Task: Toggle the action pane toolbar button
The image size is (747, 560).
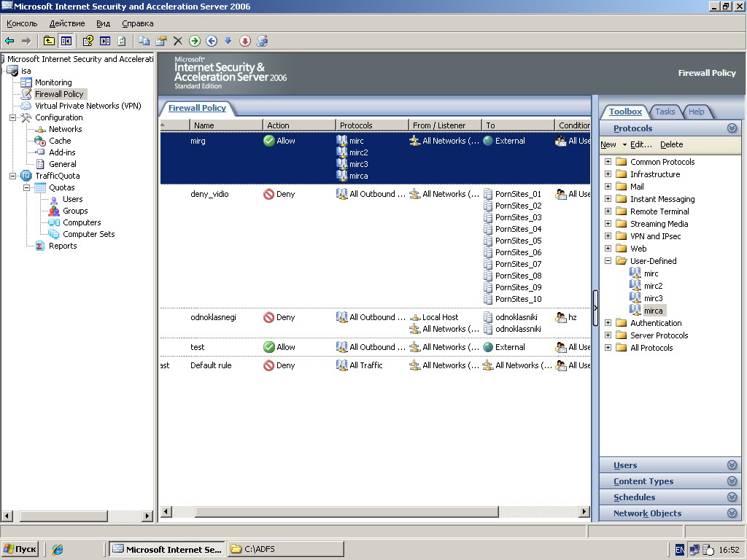Action: [105, 41]
